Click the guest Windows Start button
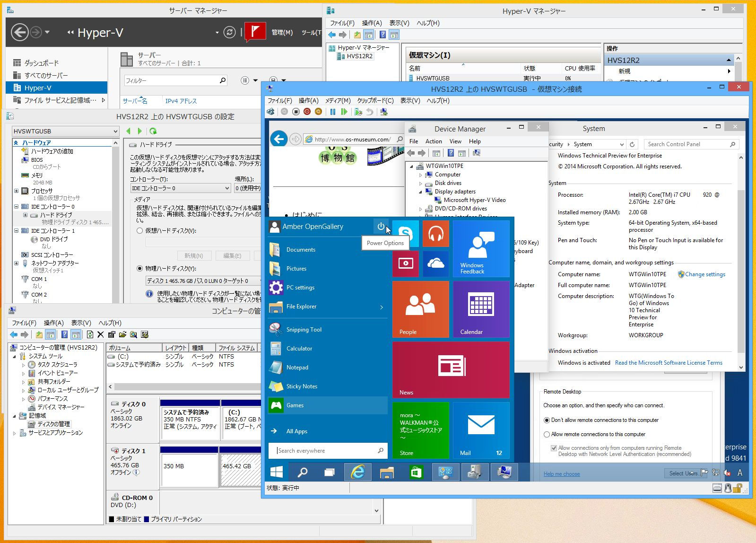This screenshot has height=543, width=756. coord(277,472)
